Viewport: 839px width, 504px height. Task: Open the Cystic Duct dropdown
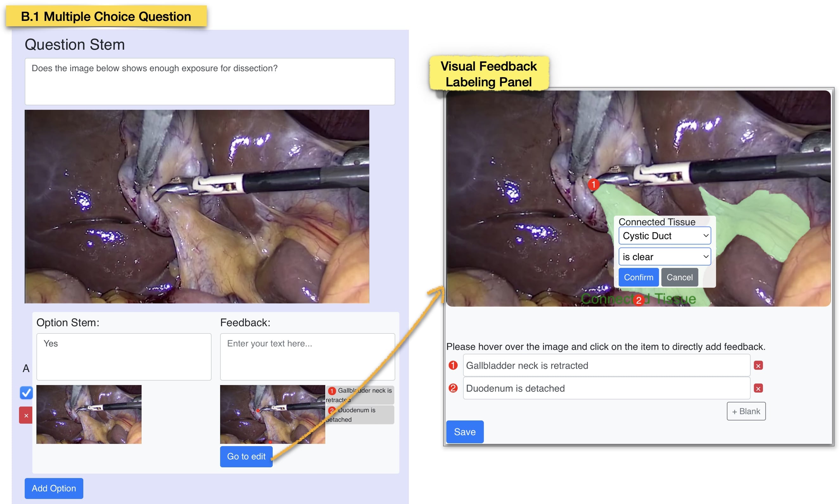coord(664,236)
